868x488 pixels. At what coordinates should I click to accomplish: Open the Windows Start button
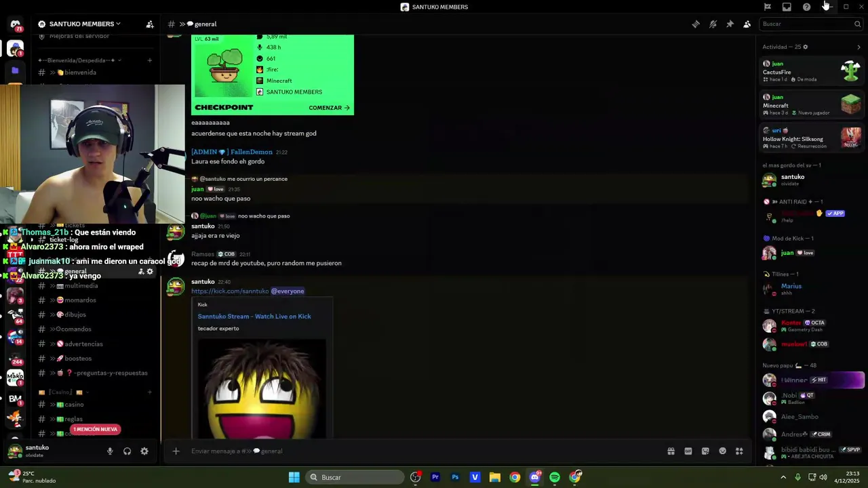pyautogui.click(x=294, y=477)
